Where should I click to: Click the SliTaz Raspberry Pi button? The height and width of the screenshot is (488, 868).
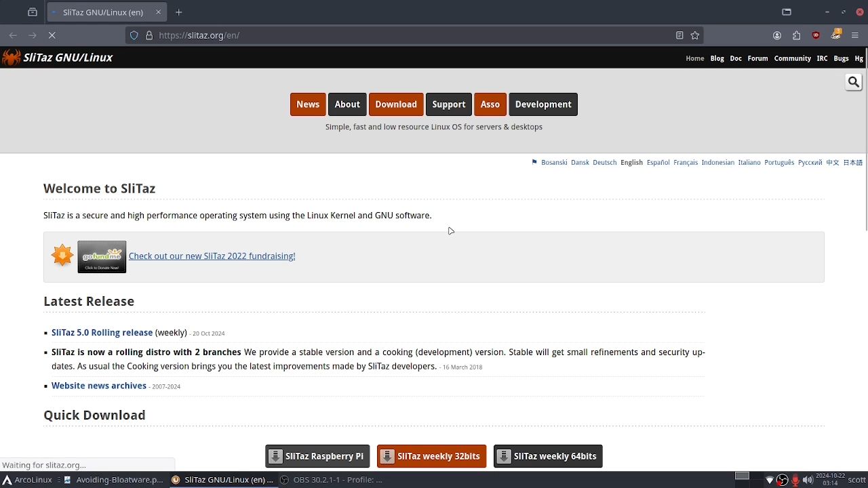tap(317, 456)
